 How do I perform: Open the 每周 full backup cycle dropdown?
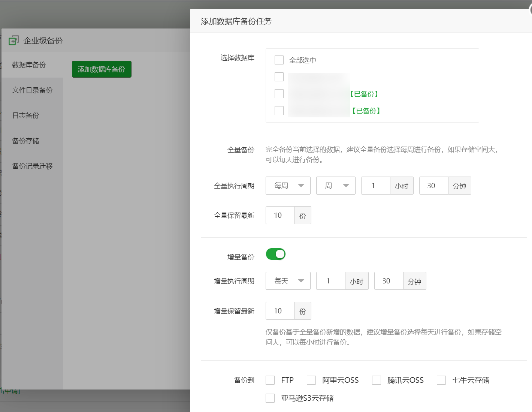[288, 186]
